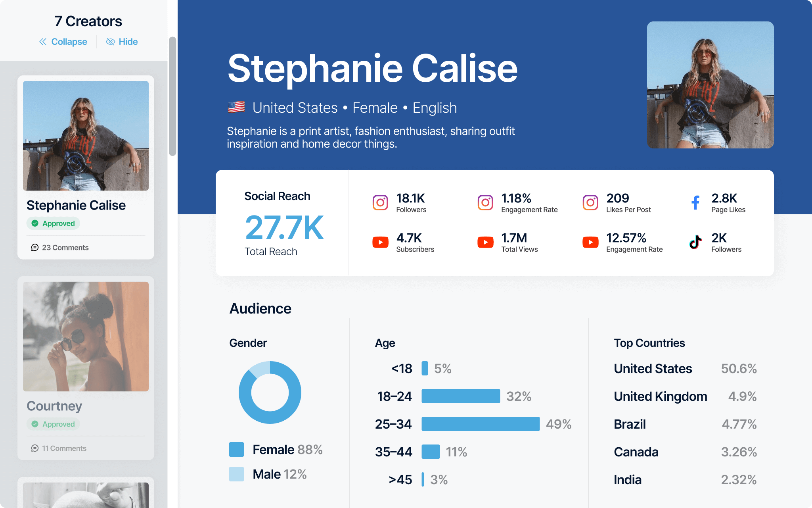Open Courtney's 11 Comments

tap(59, 448)
